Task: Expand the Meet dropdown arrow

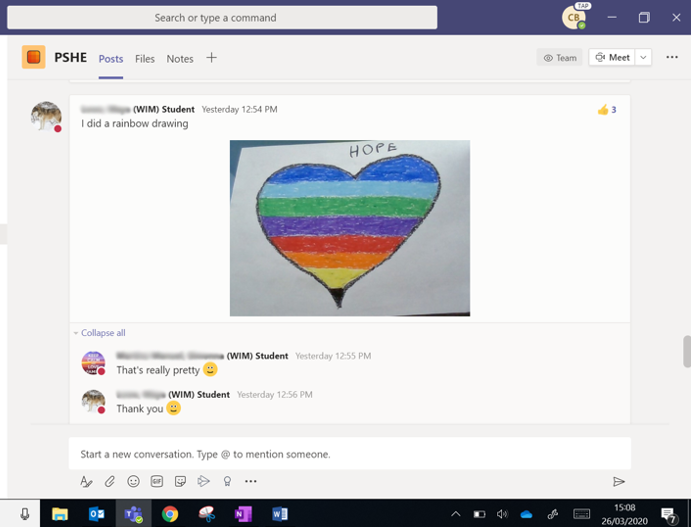Action: [643, 57]
